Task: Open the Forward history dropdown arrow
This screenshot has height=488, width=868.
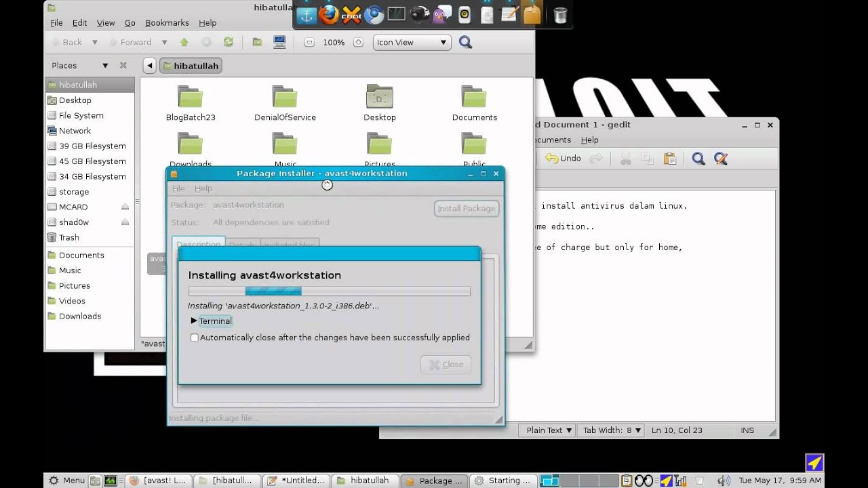Action: pyautogui.click(x=164, y=42)
